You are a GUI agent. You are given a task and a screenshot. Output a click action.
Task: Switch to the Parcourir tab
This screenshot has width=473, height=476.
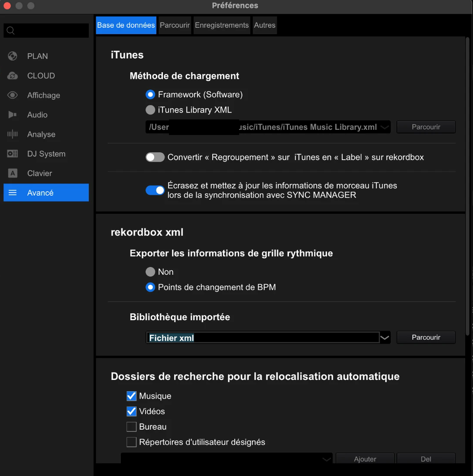point(175,25)
